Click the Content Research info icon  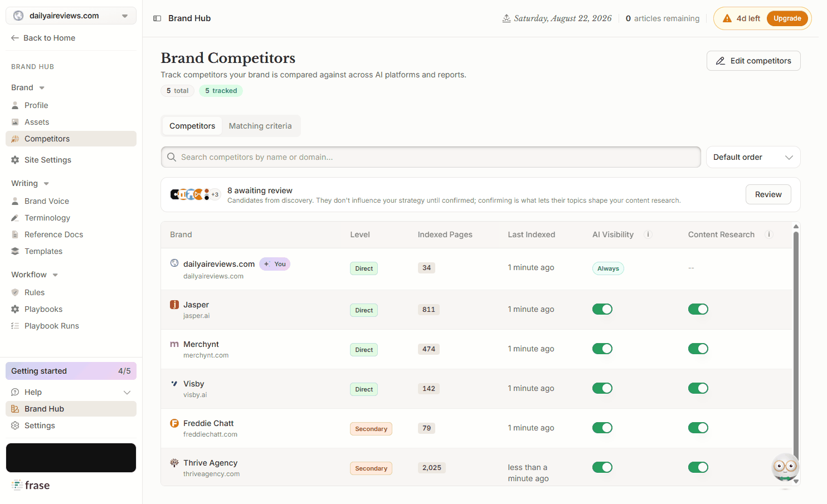tap(769, 234)
